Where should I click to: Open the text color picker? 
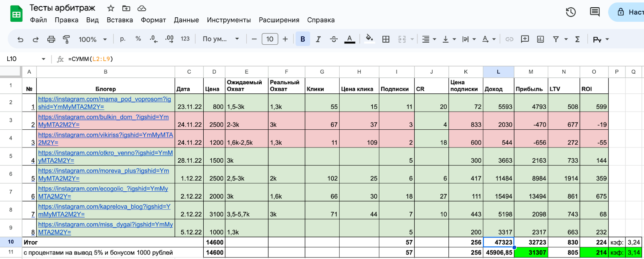tap(349, 39)
